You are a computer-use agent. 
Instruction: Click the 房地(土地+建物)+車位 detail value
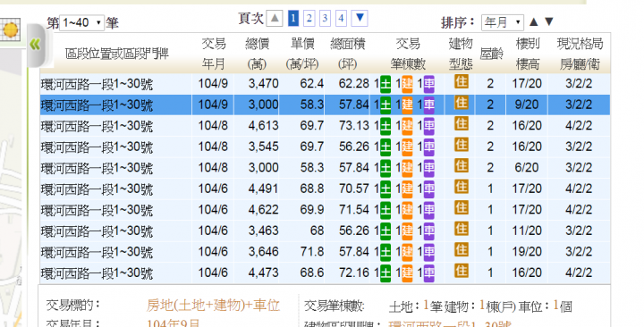click(x=213, y=306)
